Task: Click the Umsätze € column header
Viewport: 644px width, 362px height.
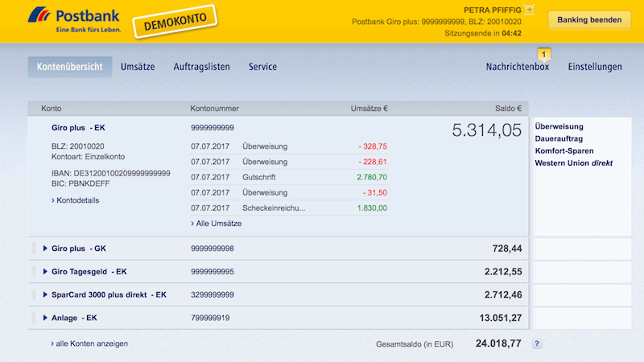Action: 369,109
